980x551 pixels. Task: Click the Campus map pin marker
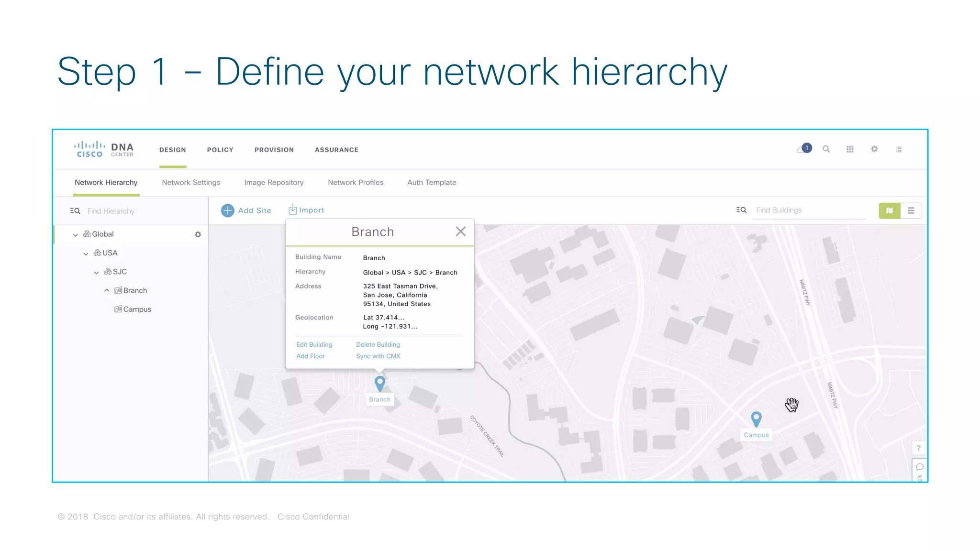click(x=756, y=419)
